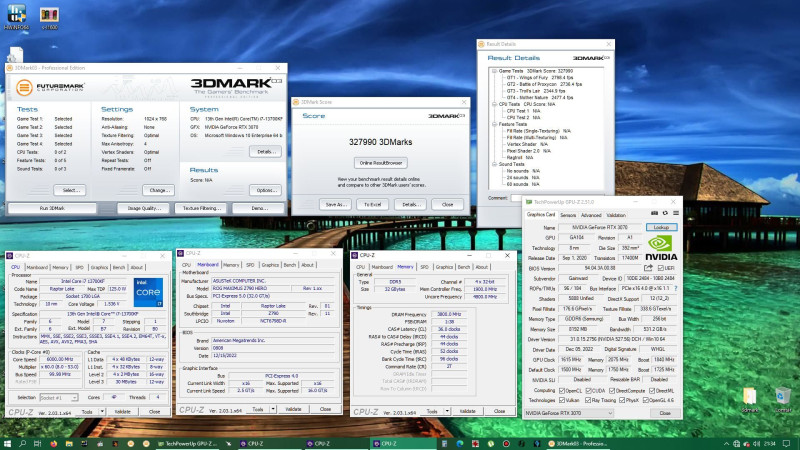Click the Futuremark logo in the 3DMark03 window
The image size is (800, 450).
pyautogui.click(x=49, y=87)
